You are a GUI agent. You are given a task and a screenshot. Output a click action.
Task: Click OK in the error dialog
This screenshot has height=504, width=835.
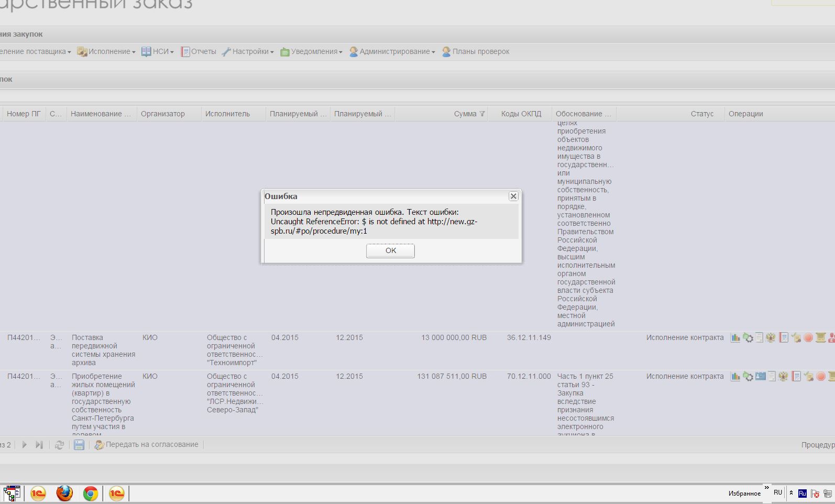390,250
